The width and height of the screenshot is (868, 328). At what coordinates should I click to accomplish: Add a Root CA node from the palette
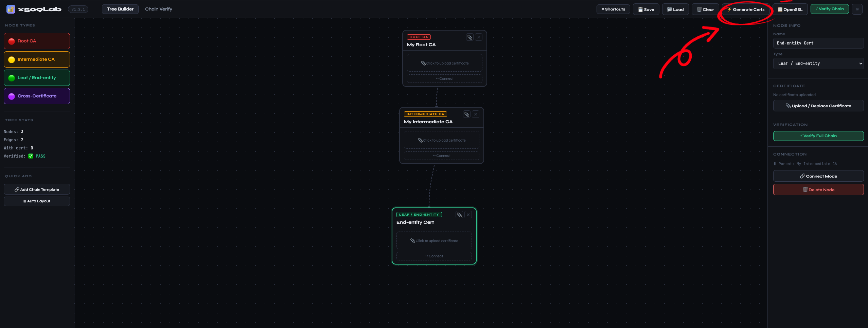pos(37,41)
